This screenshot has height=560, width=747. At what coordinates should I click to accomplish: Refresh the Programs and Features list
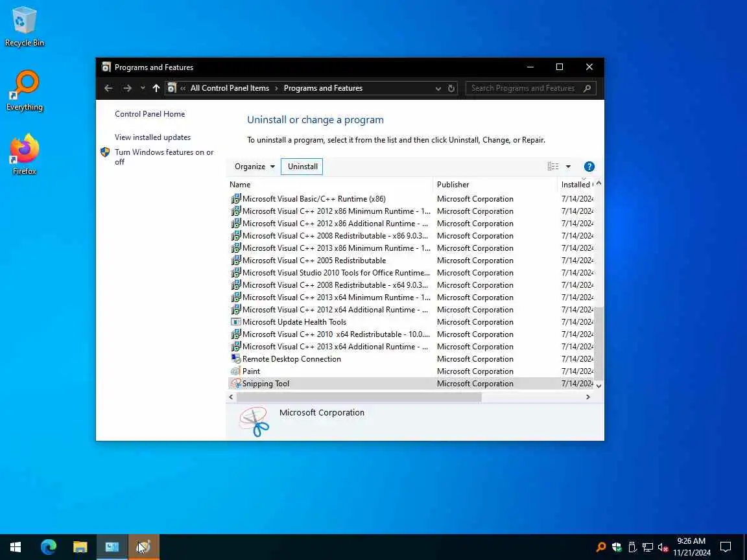451,88
